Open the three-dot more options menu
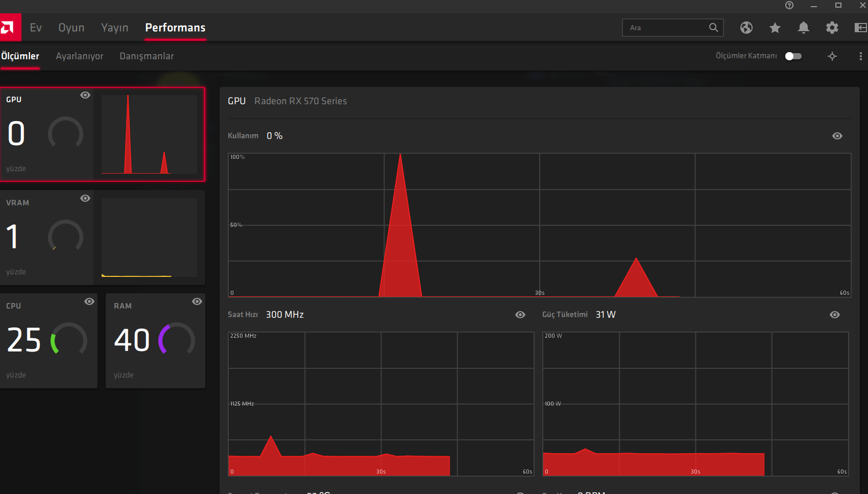Viewport: 868px width, 494px height. 861,56
